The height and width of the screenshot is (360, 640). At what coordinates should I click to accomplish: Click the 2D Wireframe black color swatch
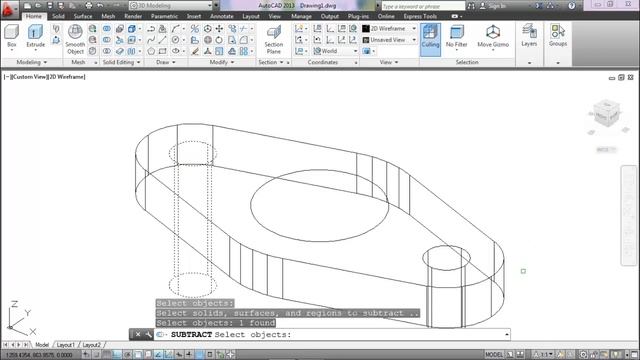(x=366, y=29)
